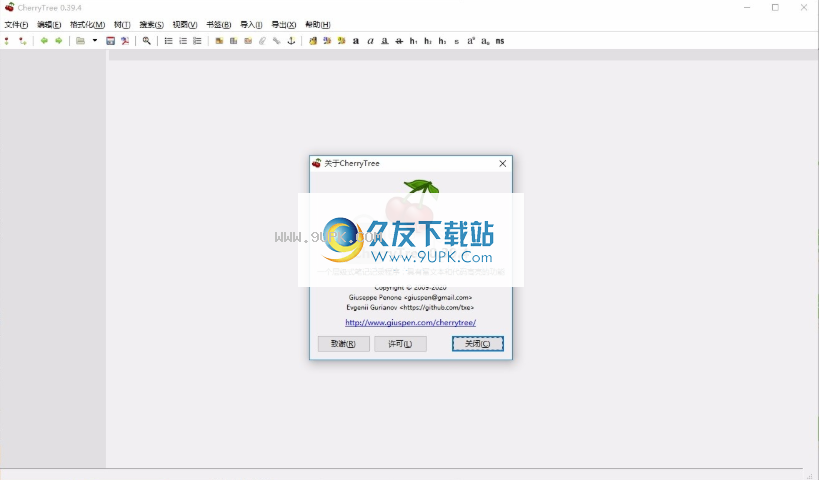Insert a link chain icon
The image size is (822, 480).
click(x=277, y=41)
